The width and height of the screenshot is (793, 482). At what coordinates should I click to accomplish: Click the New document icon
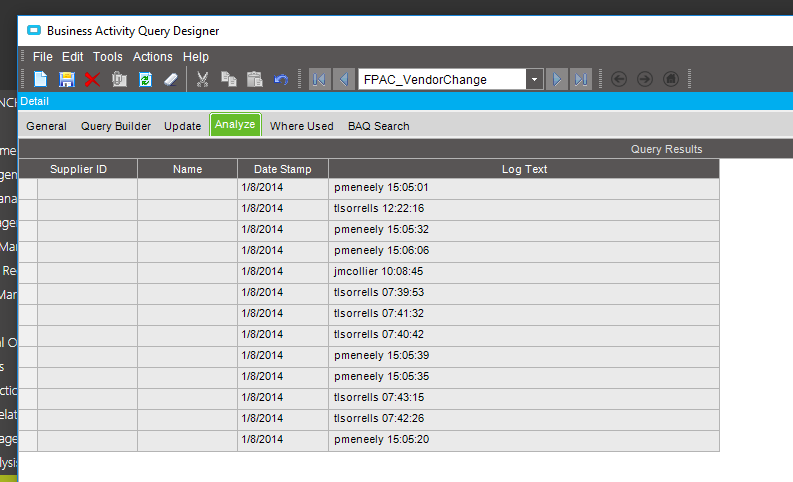40,79
